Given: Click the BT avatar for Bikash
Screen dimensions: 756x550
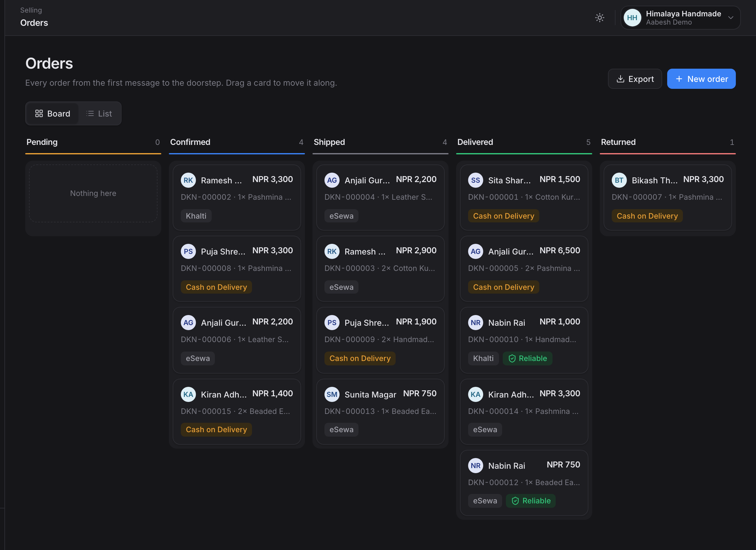Looking at the screenshot, I should [x=619, y=180].
